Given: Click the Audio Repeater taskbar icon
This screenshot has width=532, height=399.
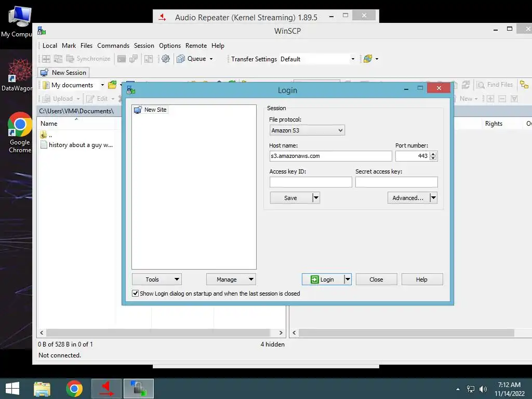Looking at the screenshot, I should coord(107,389).
